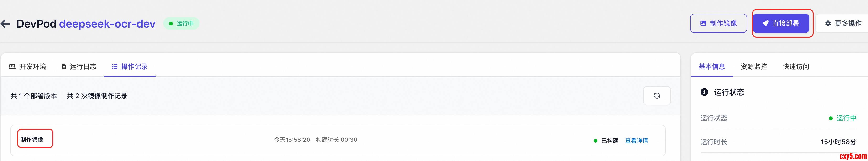Image resolution: width=868 pixels, height=161 pixels.
Task: Click the info icon beside 运行状态 heading
Action: (x=704, y=92)
